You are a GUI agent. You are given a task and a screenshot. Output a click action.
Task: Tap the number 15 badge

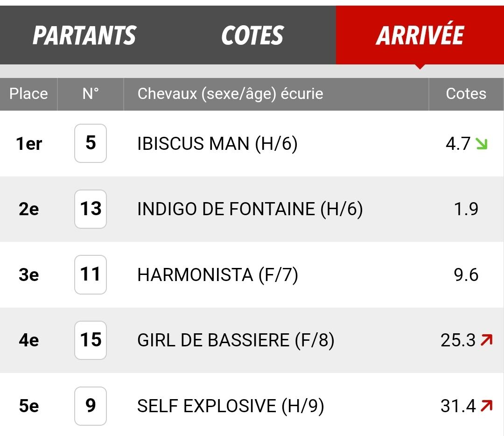point(91,340)
